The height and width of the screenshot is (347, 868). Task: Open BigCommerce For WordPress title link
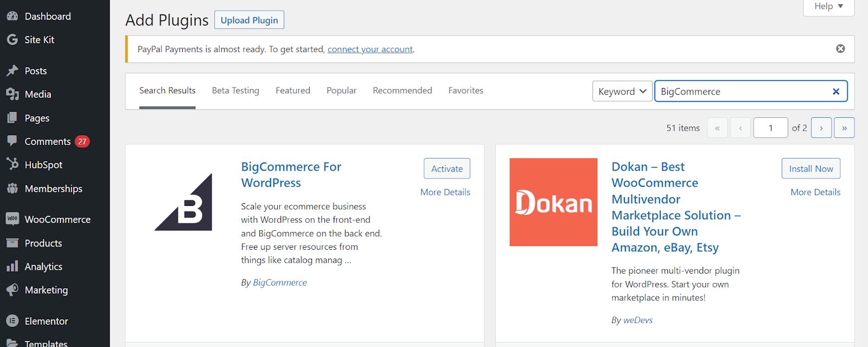coord(291,175)
